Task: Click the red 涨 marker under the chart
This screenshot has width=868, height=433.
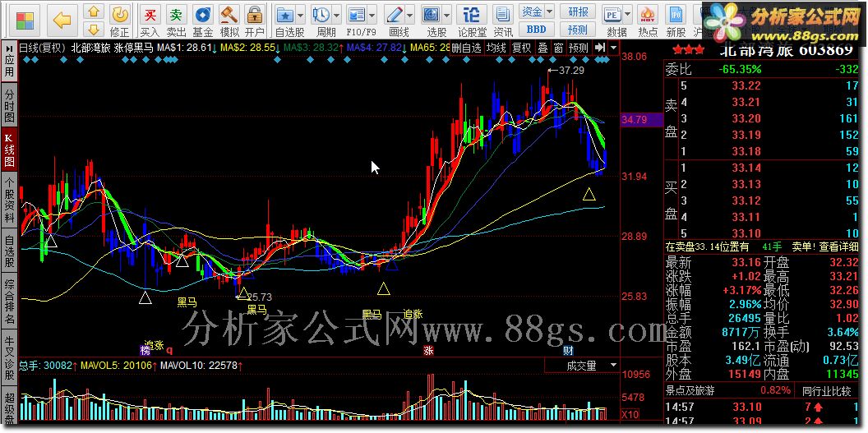Action: tap(428, 350)
